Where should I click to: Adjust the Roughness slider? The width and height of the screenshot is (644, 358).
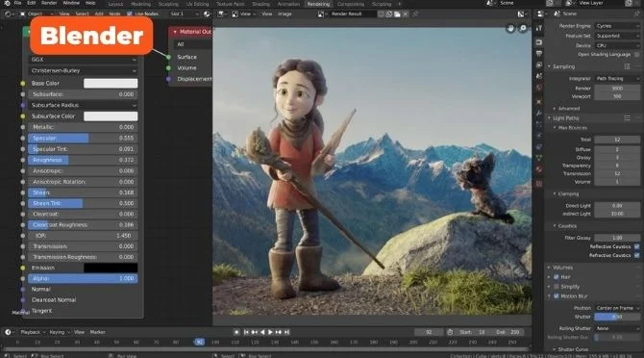point(83,160)
